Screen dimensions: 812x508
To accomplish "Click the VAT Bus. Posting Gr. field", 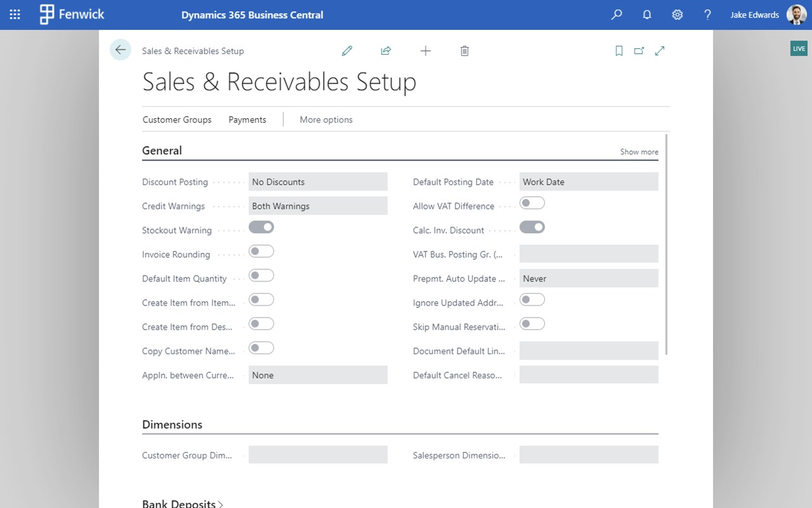I will [589, 254].
